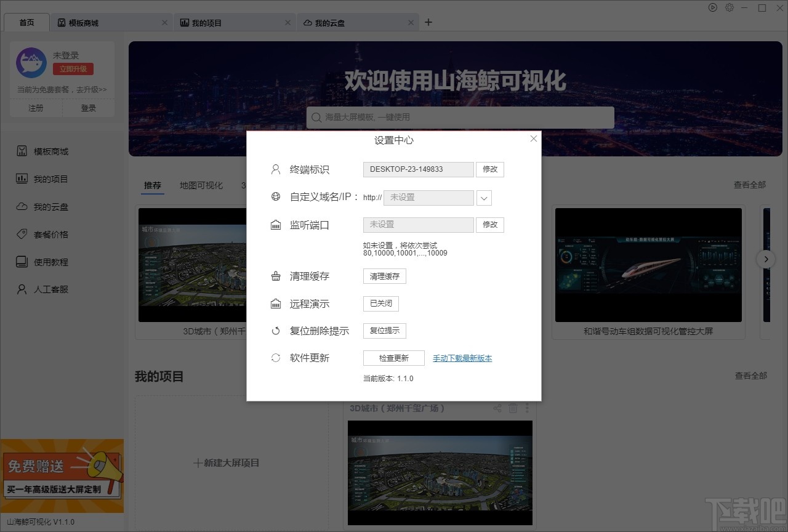Click the 登录 button
Image resolution: width=788 pixels, height=532 pixels.
[x=89, y=108]
